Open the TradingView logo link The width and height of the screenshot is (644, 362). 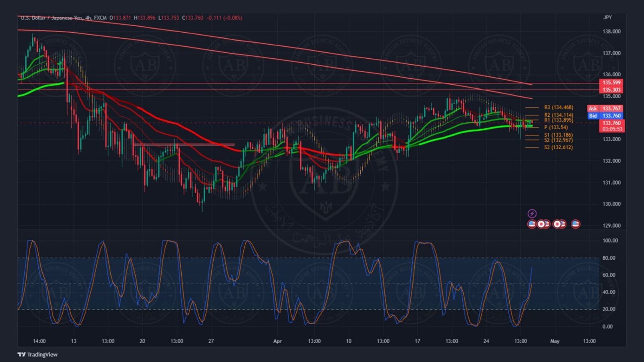point(37,355)
